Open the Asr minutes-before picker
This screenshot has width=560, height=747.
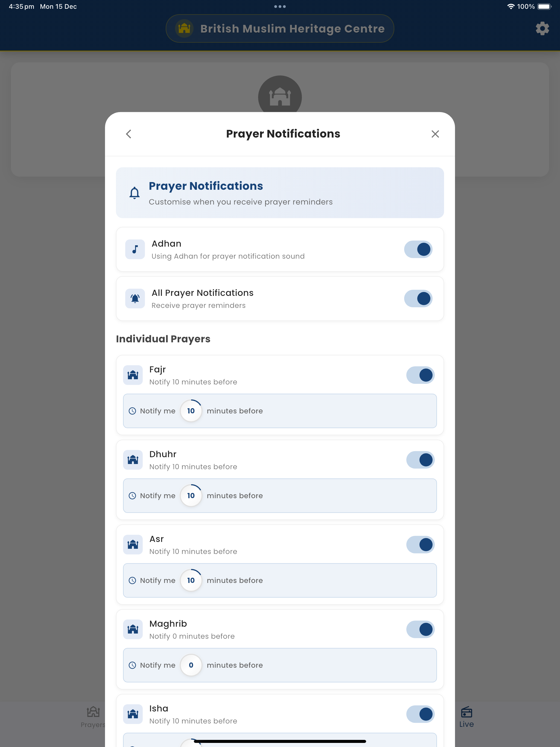pyautogui.click(x=191, y=580)
